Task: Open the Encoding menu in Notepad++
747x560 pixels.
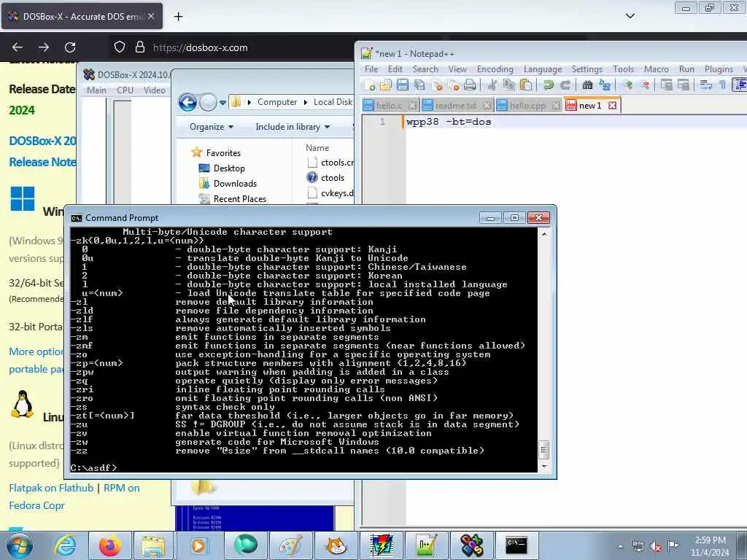Action: 495,69
